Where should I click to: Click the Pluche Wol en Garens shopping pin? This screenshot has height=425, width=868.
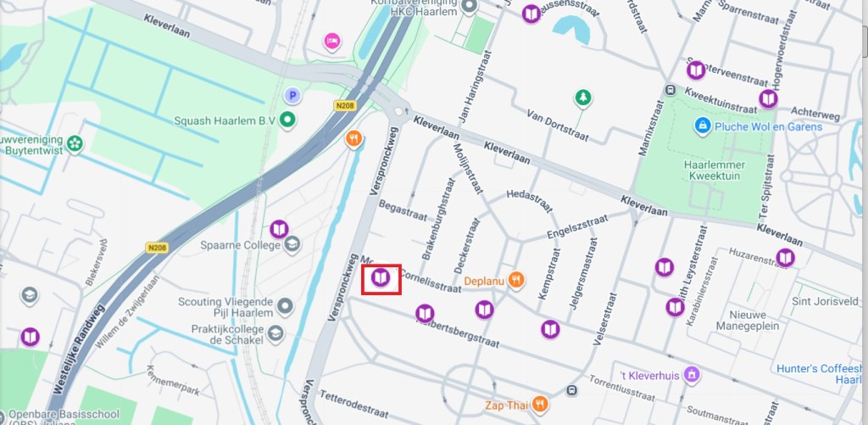pos(703,126)
